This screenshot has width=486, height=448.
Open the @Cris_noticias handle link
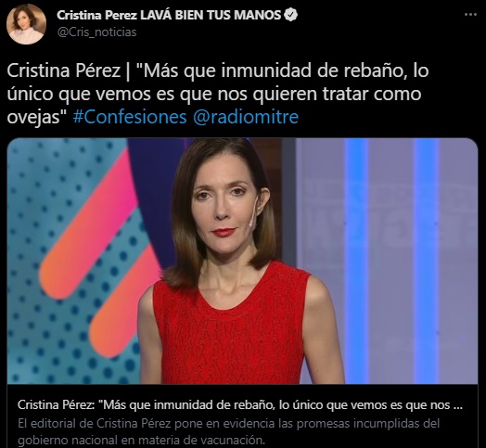click(x=96, y=32)
